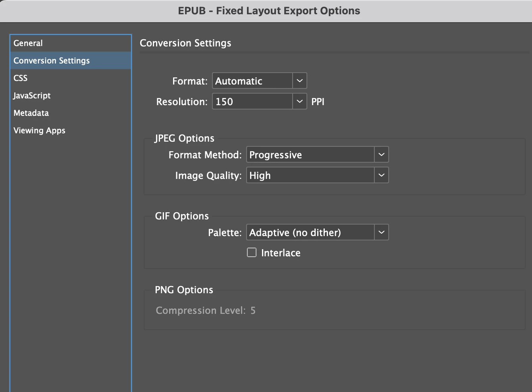
Task: Click the EPUB Fixed Layout Export Options title bar
Action: click(x=269, y=11)
